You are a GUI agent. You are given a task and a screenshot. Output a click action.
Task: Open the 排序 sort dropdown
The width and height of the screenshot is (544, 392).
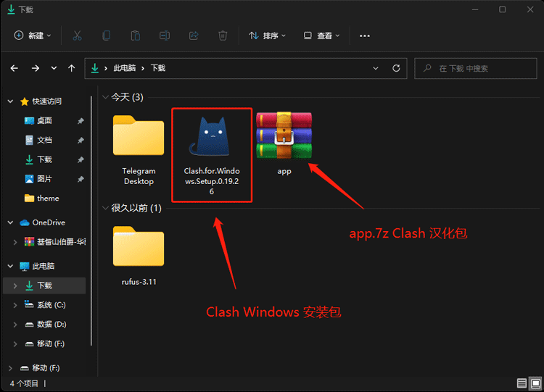[267, 36]
